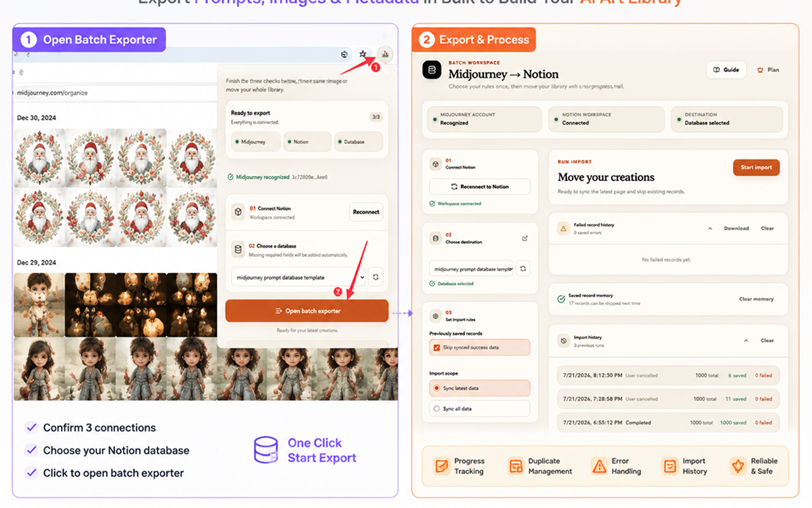
Task: Collapse the Failed record history section
Action: 710,229
